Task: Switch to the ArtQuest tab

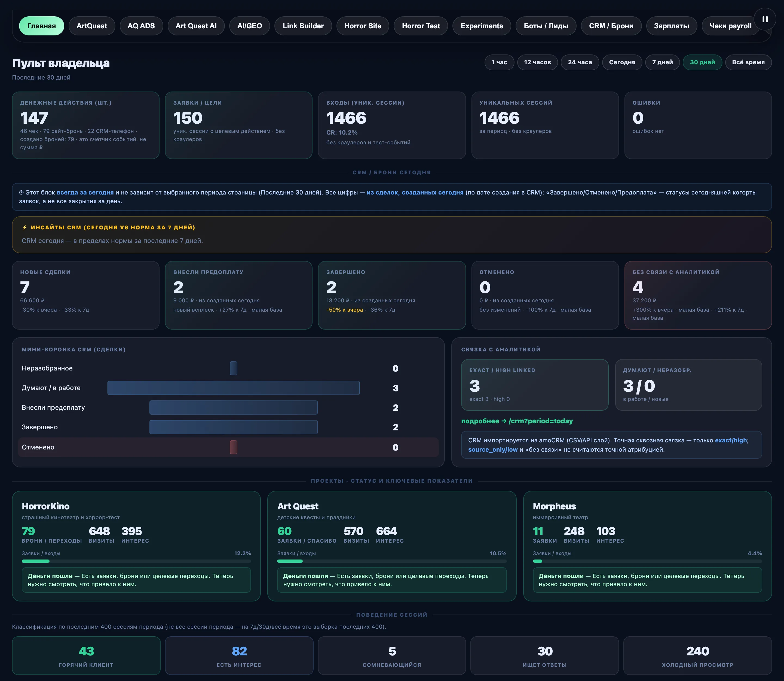Action: pyautogui.click(x=91, y=26)
